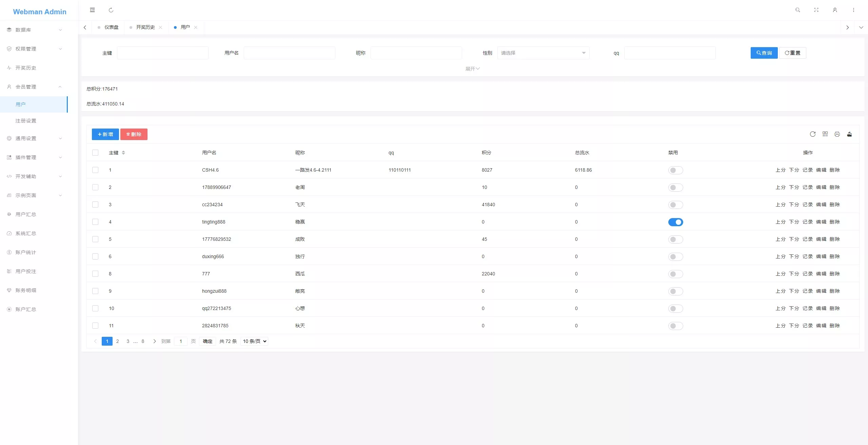The width and height of the screenshot is (868, 445).
Task: Click the blue 查询 search button
Action: click(764, 53)
